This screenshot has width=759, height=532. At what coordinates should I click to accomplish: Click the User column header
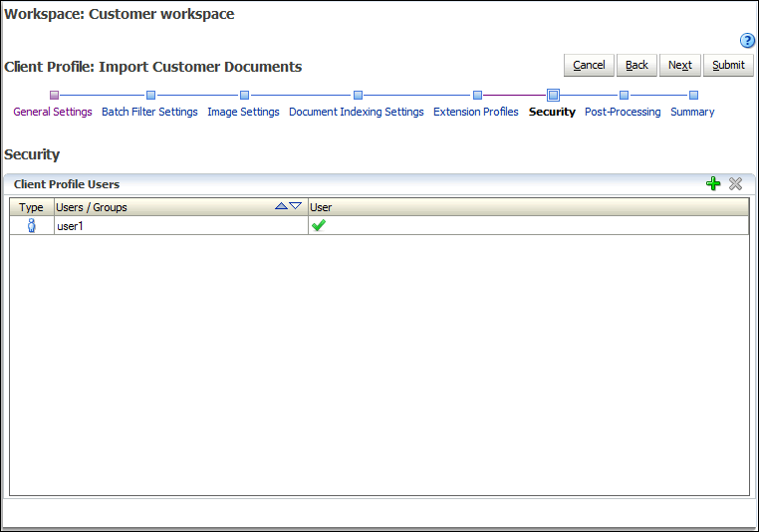pos(529,207)
